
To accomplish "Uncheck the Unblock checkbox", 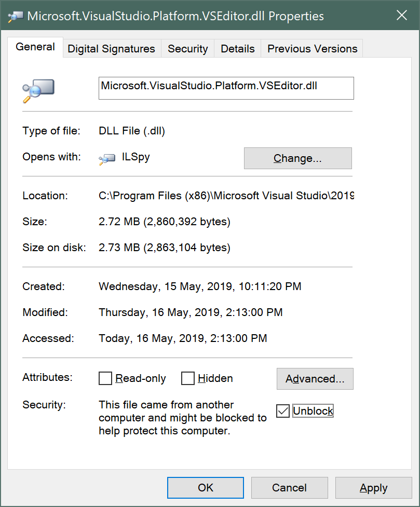I will coord(283,411).
